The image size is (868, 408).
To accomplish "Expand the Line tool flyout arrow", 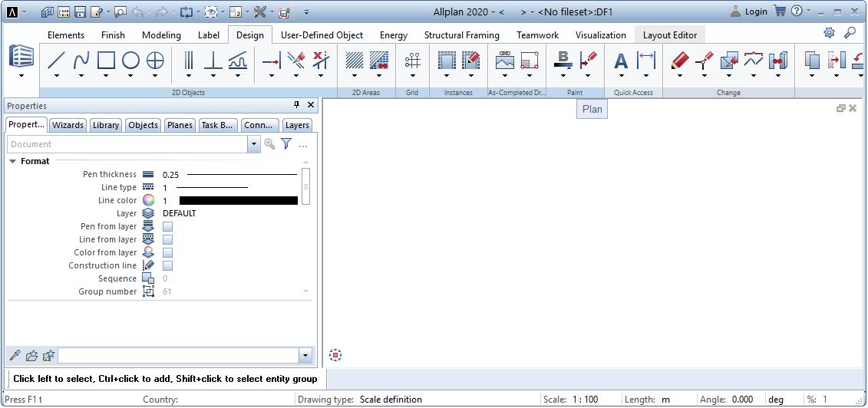I will 56,76.
